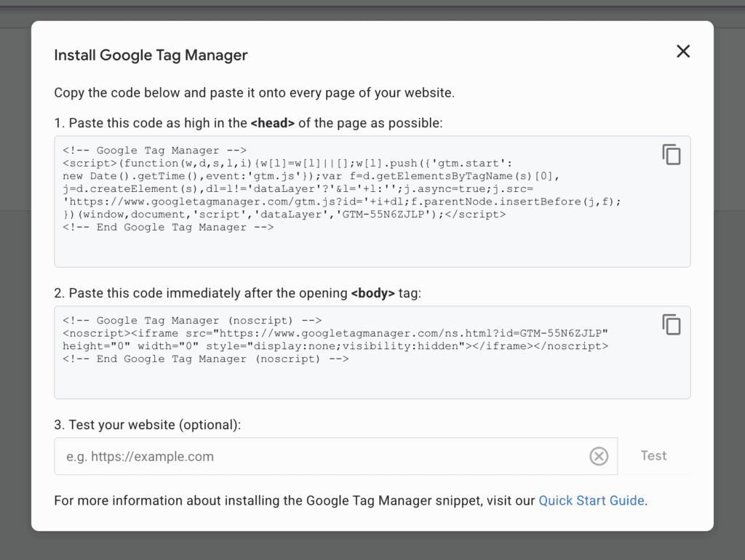Close the Install Google Tag Manager dialog
Screen dimensions: 745x560
pyautogui.click(x=682, y=52)
